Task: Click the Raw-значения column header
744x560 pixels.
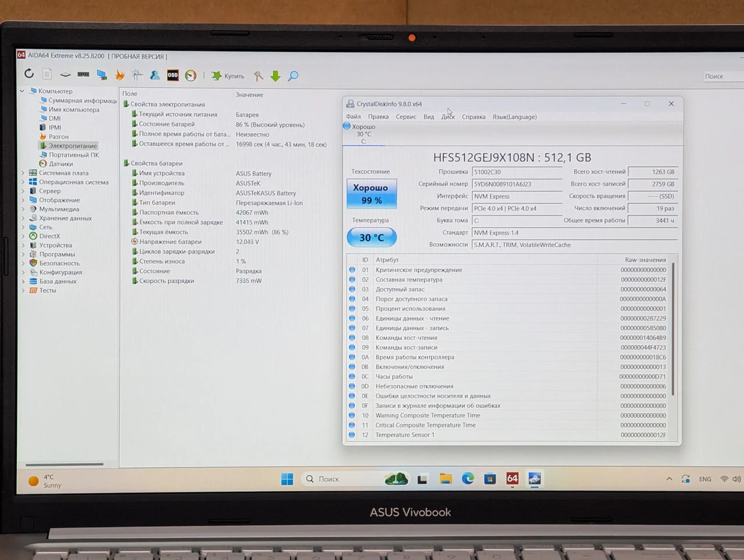Action: point(645,260)
